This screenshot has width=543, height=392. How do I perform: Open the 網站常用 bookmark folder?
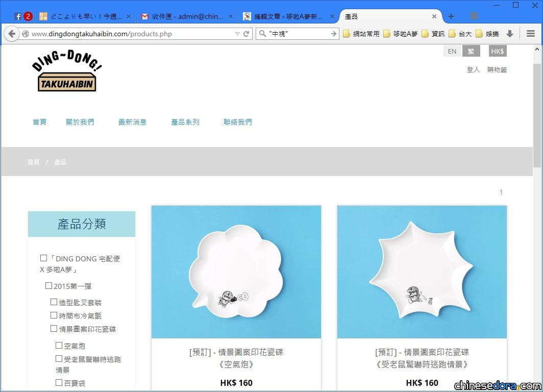pos(361,34)
